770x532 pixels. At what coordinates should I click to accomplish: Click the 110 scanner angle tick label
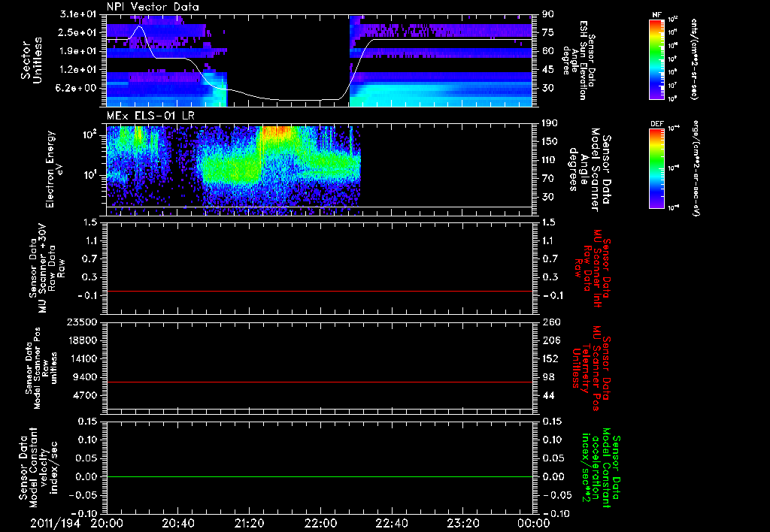[550, 160]
